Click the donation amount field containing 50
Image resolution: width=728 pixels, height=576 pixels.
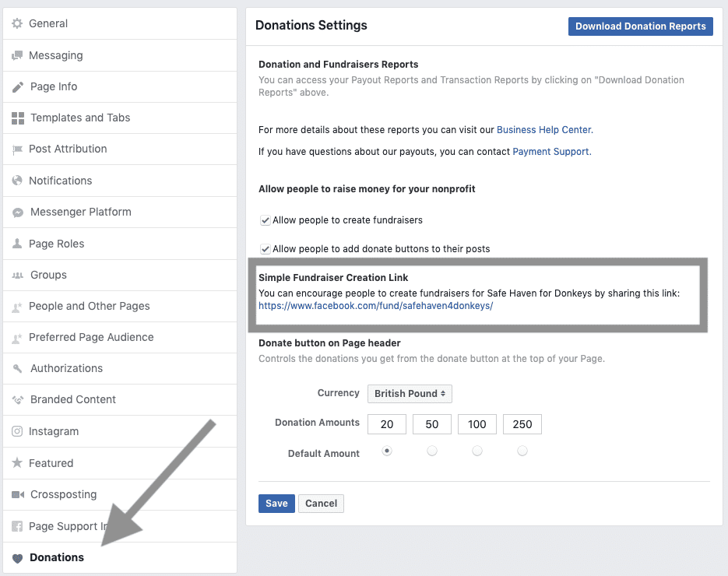432,424
